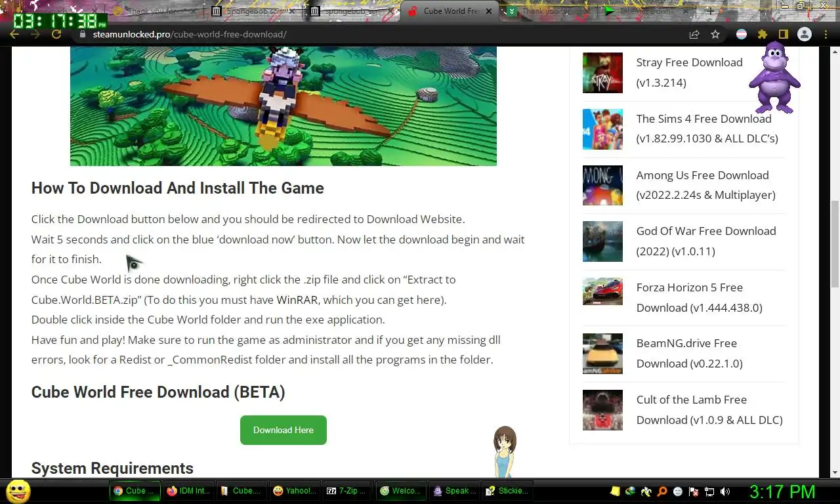Click the anime girl desktop assistant
Image resolution: width=840 pixels, height=504 pixels.
point(505,451)
